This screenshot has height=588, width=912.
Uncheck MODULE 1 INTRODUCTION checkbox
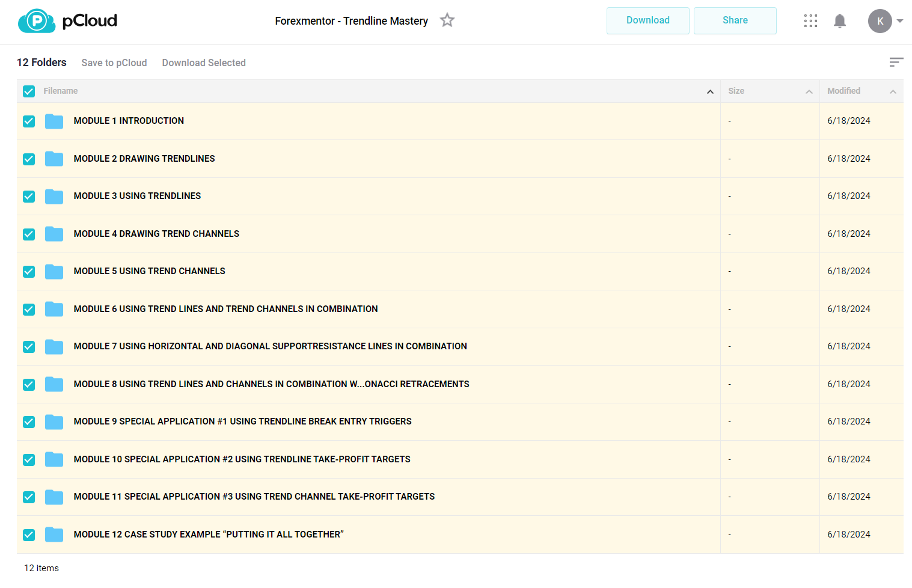tap(29, 121)
